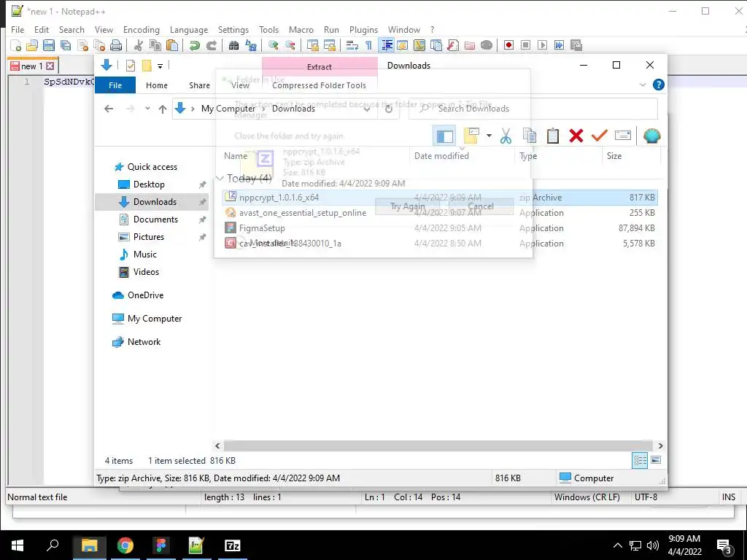Click the Undo arrow in Notepad++

click(194, 45)
